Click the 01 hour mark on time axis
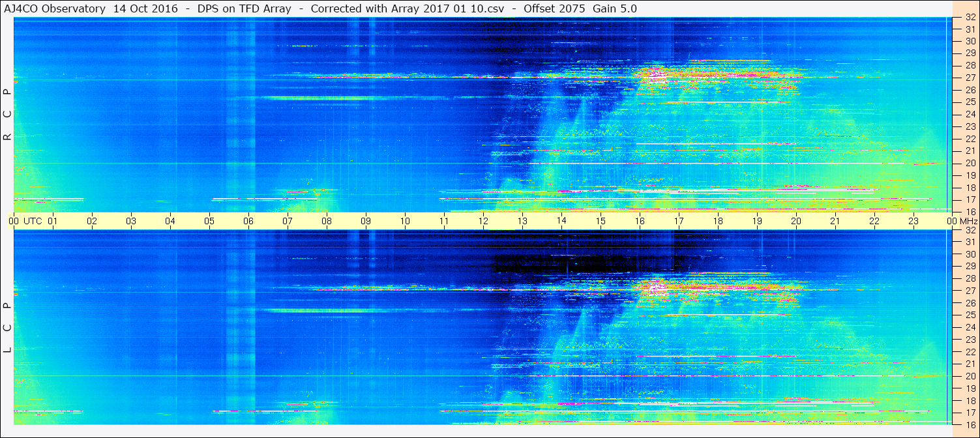This screenshot has height=438, width=980. 53,221
